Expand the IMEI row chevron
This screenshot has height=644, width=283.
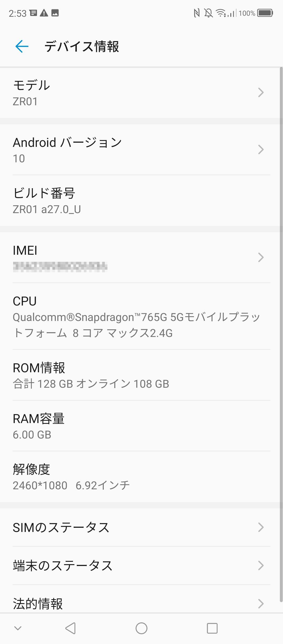coord(261,257)
